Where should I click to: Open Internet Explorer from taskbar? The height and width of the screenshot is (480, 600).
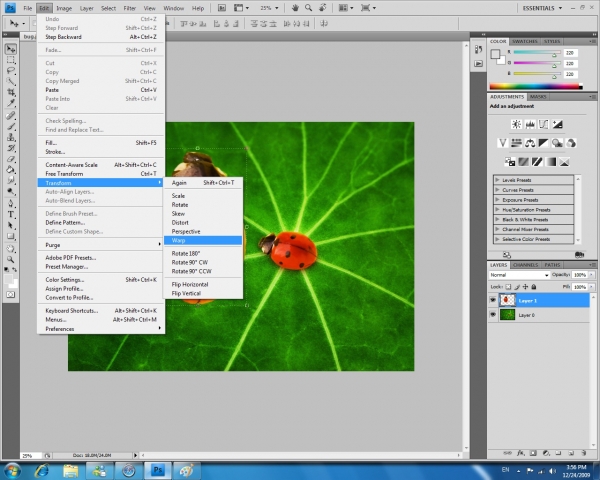point(41,470)
